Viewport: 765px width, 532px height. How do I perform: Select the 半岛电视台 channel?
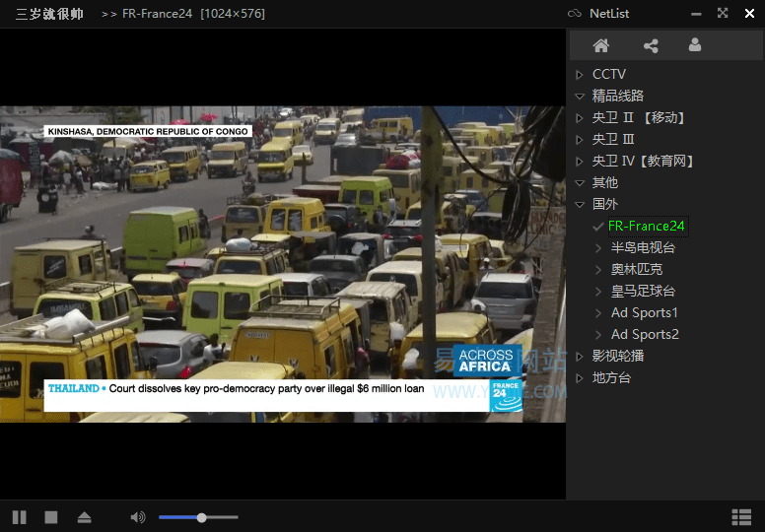[x=643, y=248]
